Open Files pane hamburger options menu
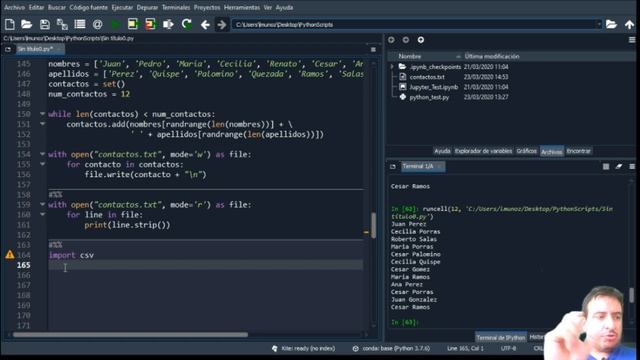 pyautogui.click(x=632, y=40)
